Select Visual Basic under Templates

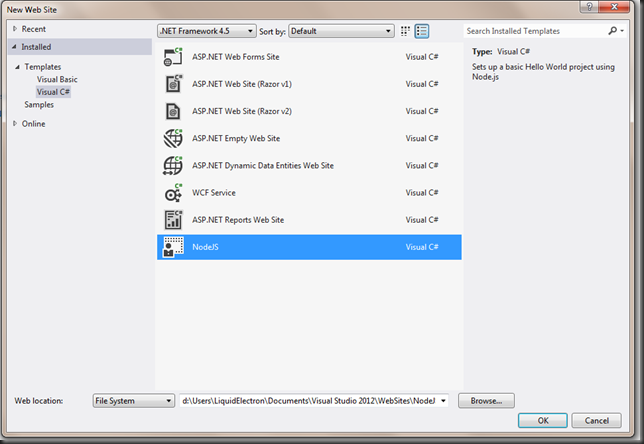pos(57,79)
